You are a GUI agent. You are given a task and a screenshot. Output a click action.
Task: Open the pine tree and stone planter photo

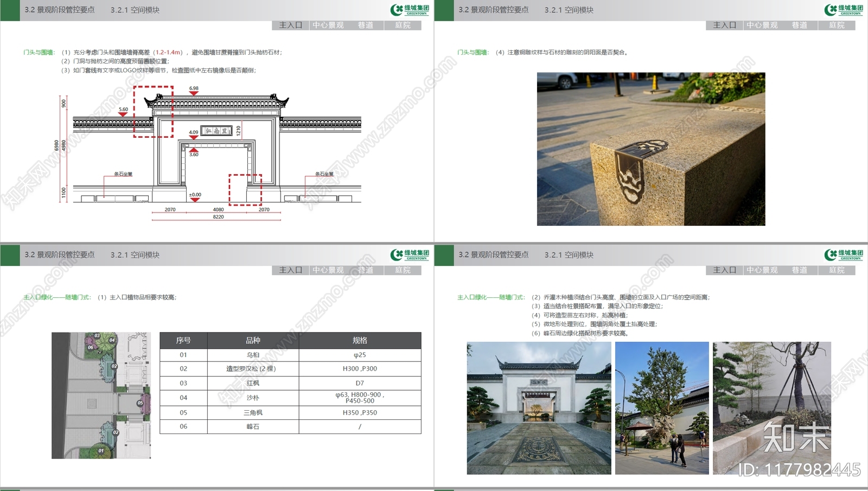pyautogui.click(x=772, y=408)
